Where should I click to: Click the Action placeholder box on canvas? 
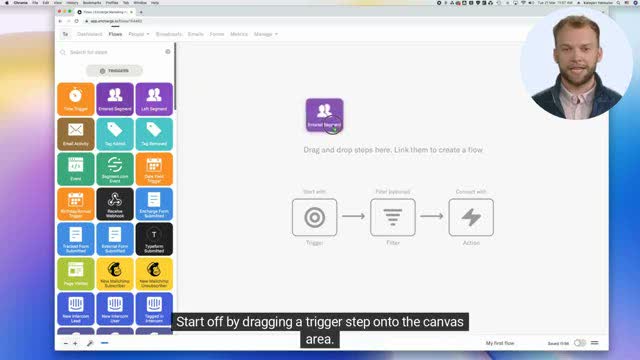pyautogui.click(x=471, y=217)
